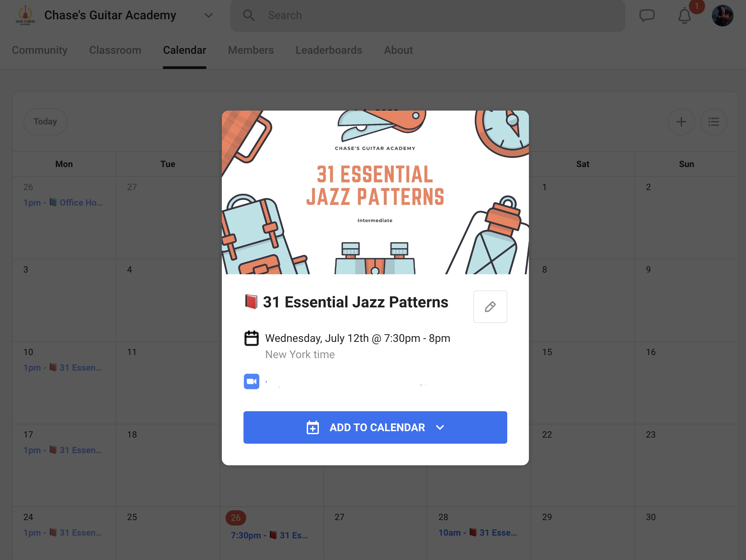746x560 pixels.
Task: Click the Chase's Guitar Academy logo
Action: click(x=25, y=16)
